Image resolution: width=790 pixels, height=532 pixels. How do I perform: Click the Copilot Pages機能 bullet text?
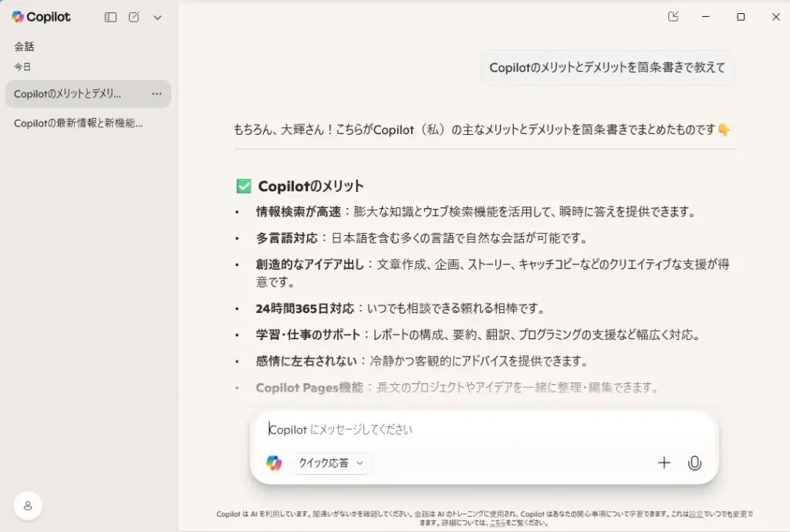pos(457,388)
